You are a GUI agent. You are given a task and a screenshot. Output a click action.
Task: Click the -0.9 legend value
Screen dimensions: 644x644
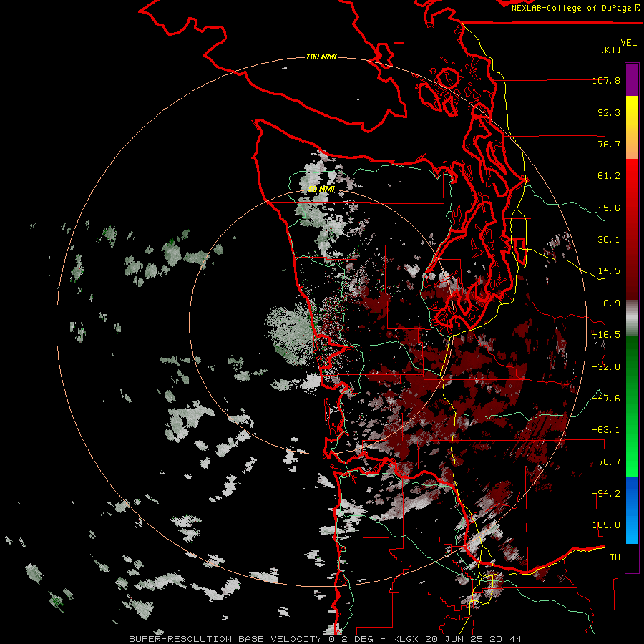coord(609,303)
